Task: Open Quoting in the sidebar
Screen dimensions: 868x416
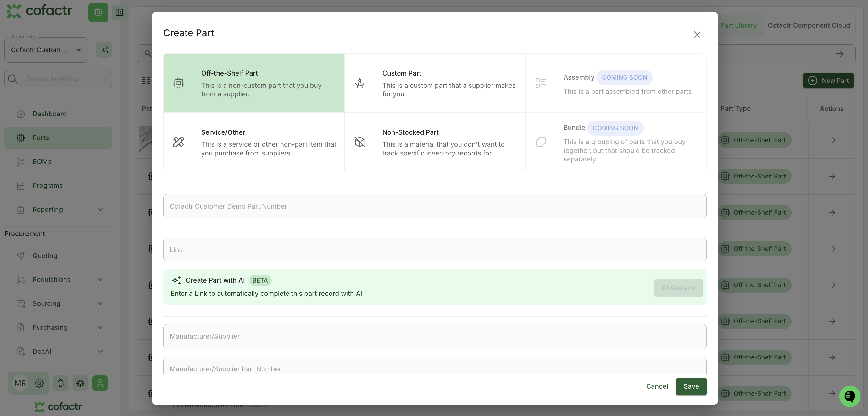Action: (x=58, y=256)
